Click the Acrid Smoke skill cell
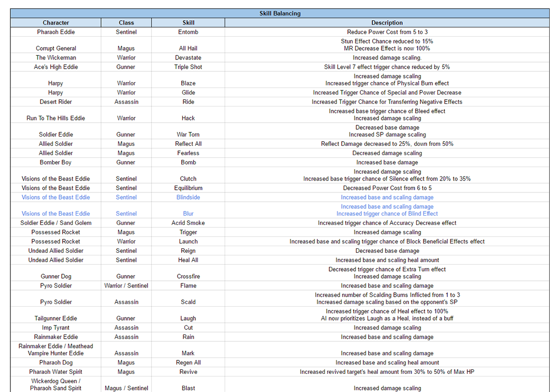Image resolution: width=559 pixels, height=392 pixels. pyautogui.click(x=188, y=223)
